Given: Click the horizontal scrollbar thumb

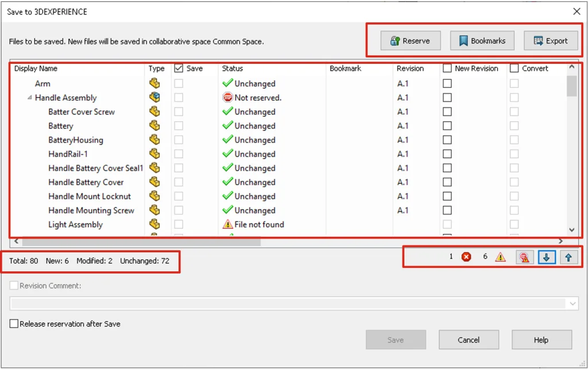Looking at the screenshot, I should pyautogui.click(x=138, y=242).
